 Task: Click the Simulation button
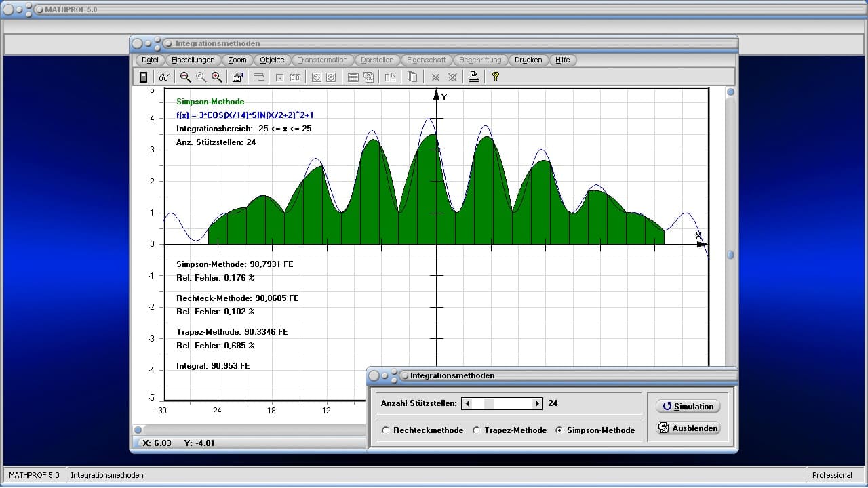click(688, 406)
